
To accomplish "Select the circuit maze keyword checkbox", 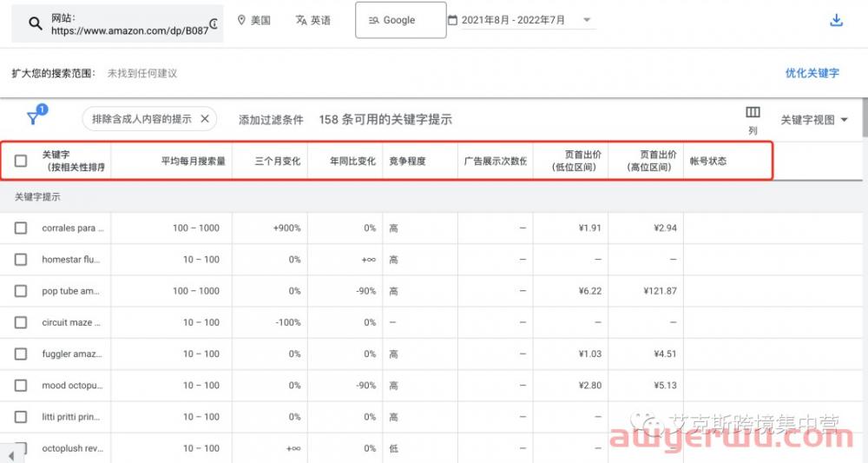I will coord(21,322).
